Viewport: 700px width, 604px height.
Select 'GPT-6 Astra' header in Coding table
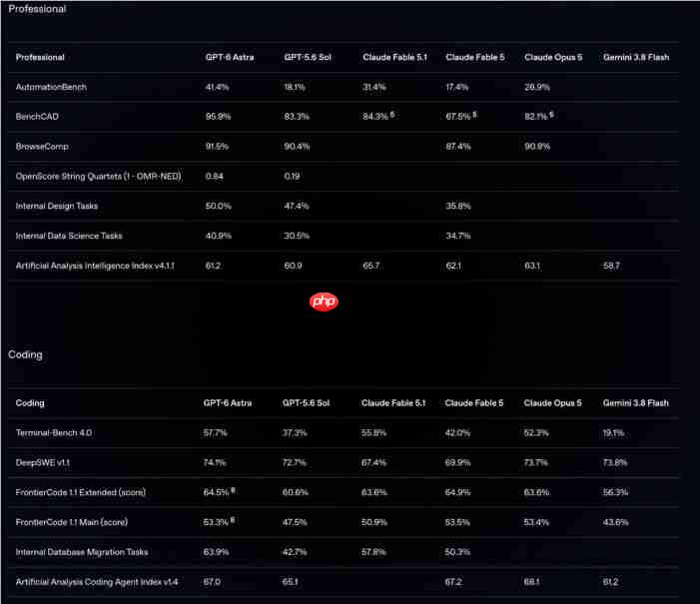pos(228,403)
